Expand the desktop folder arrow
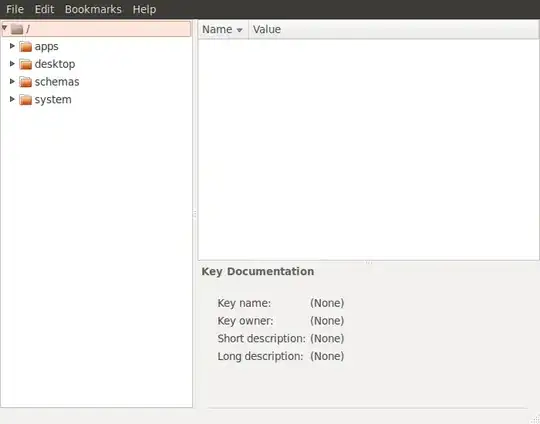 (x=12, y=63)
